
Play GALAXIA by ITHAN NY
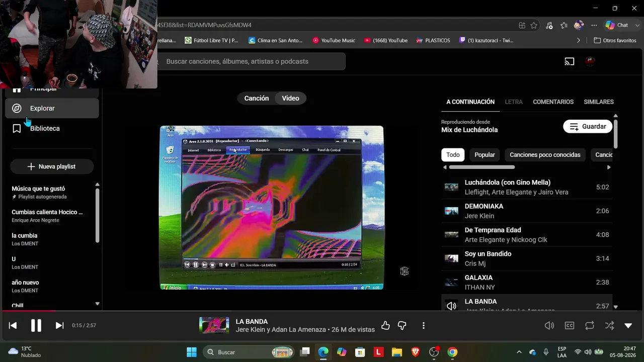[527, 282]
